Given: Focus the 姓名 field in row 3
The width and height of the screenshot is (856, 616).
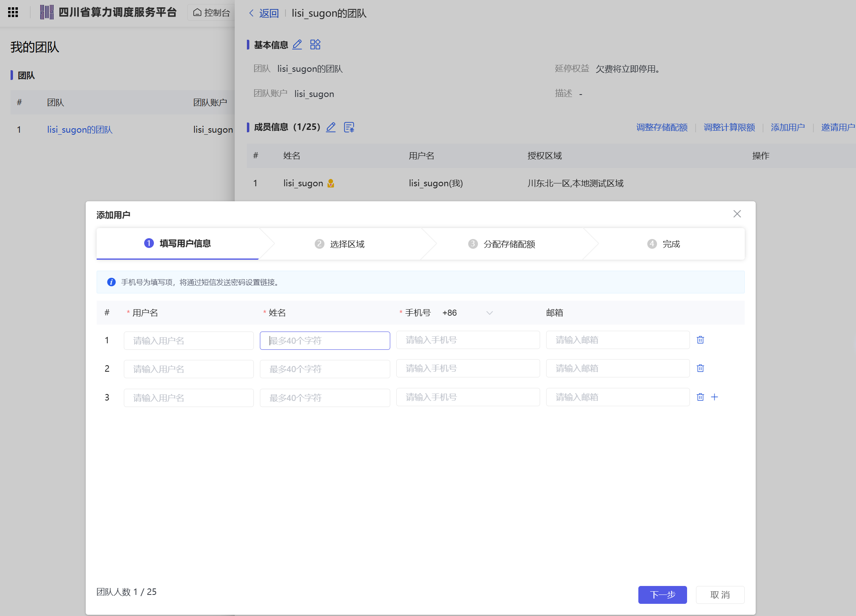Looking at the screenshot, I should click(x=325, y=398).
